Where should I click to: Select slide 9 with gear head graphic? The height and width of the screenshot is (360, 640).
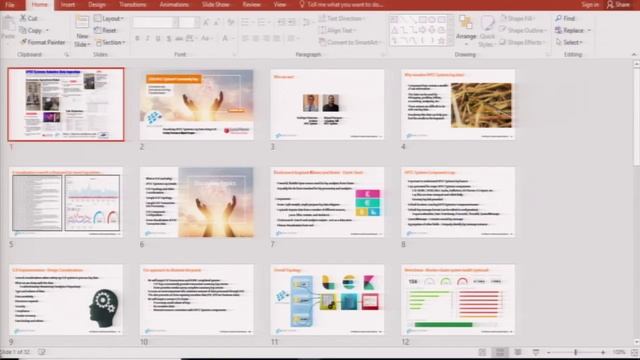pyautogui.click(x=66, y=300)
